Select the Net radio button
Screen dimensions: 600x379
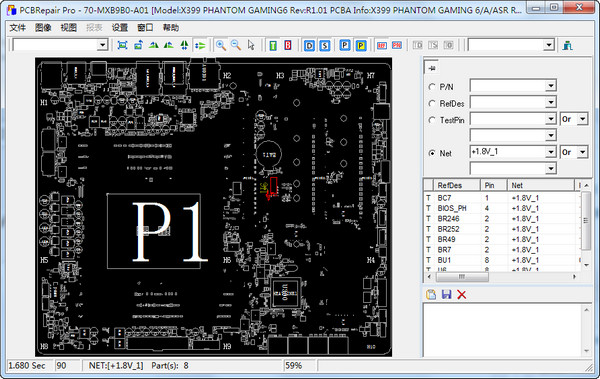coord(432,153)
